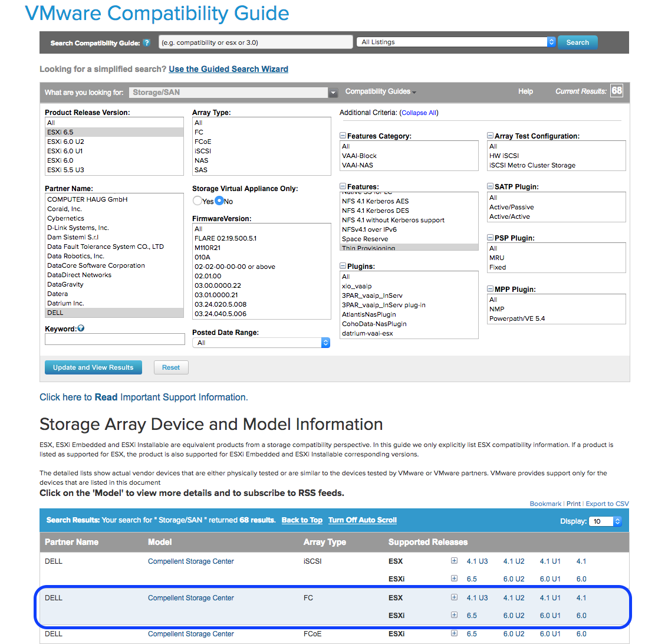Select firmware version 03.24.040.5.006
The height and width of the screenshot is (644, 668).
pyautogui.click(x=262, y=314)
